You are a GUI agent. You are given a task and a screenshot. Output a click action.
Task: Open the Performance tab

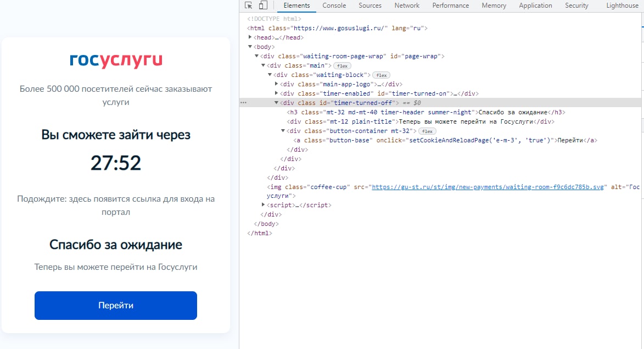tap(451, 5)
